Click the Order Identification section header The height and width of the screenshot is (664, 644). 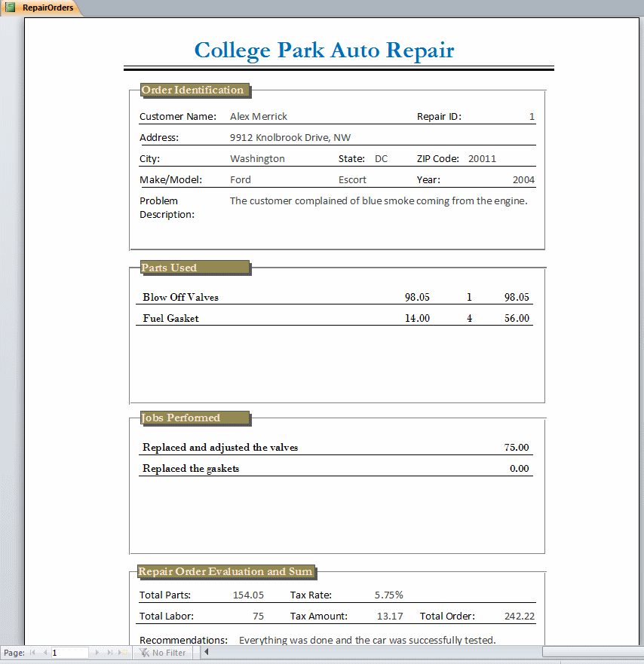(x=195, y=90)
